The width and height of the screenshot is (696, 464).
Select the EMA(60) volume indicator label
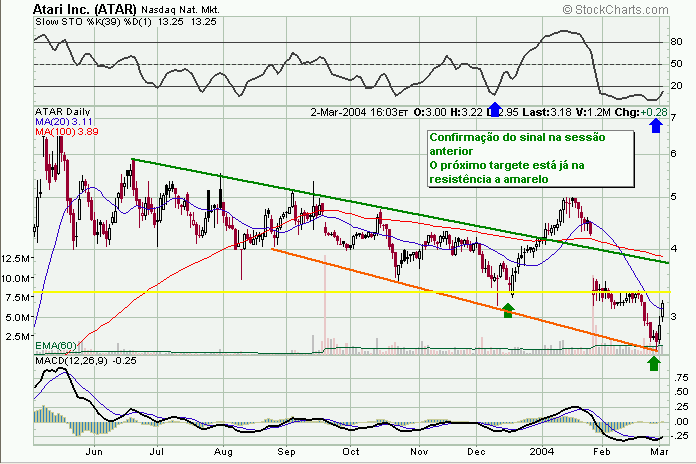55,345
